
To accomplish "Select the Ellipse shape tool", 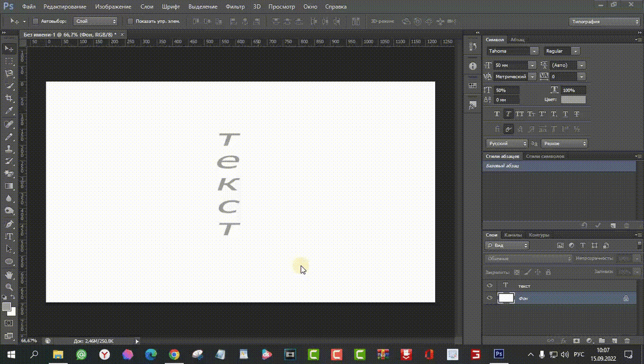I will coord(9,261).
